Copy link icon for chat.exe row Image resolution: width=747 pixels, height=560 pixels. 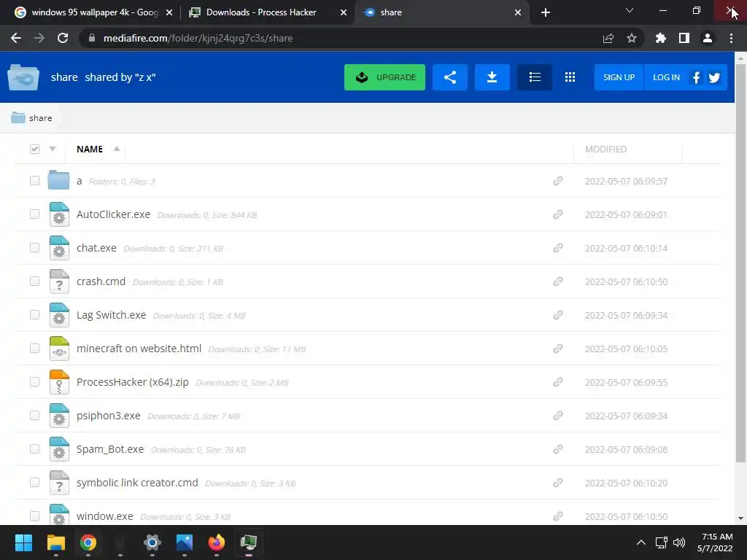click(558, 248)
